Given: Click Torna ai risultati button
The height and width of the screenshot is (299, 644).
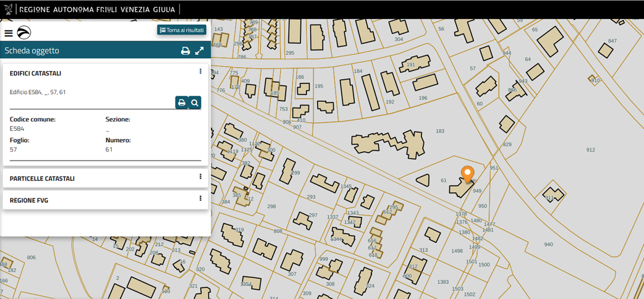Looking at the screenshot, I should 182,30.
